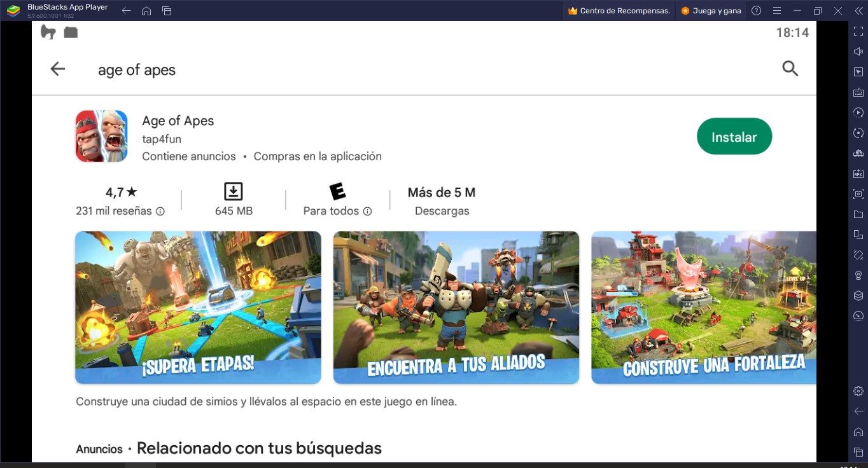Click the sidebar rotate screen icon
Viewport: 868px width, 468px height.
coord(858,235)
